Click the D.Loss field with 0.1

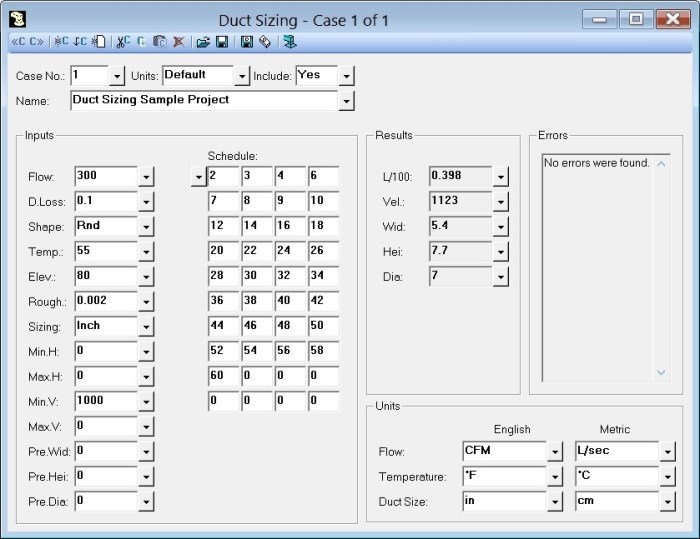[106, 201]
